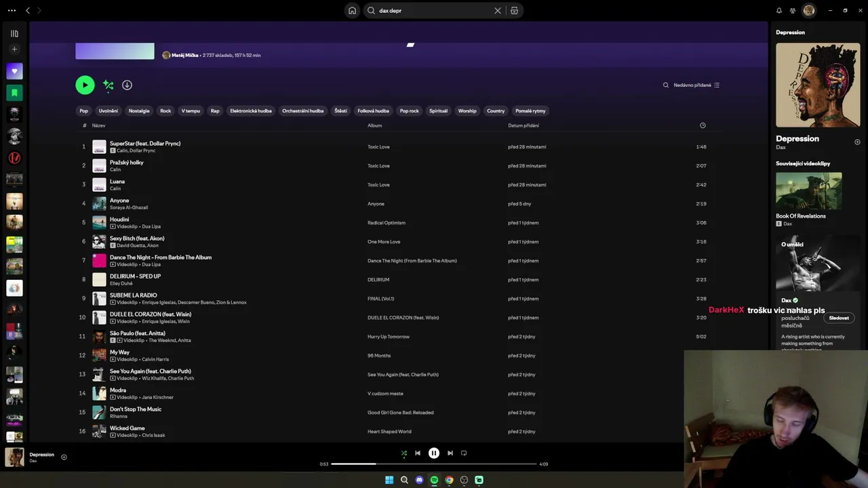
Task: Open the three-dots app menu
Action: (12, 11)
